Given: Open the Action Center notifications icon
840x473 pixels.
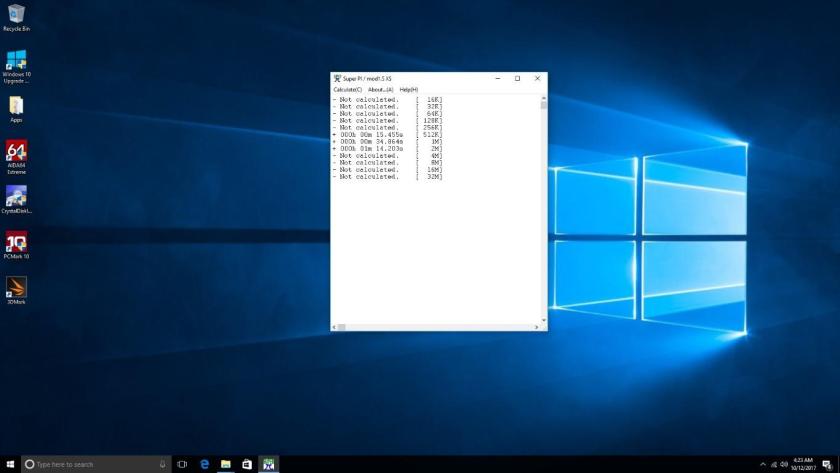Looking at the screenshot, I should (827, 464).
